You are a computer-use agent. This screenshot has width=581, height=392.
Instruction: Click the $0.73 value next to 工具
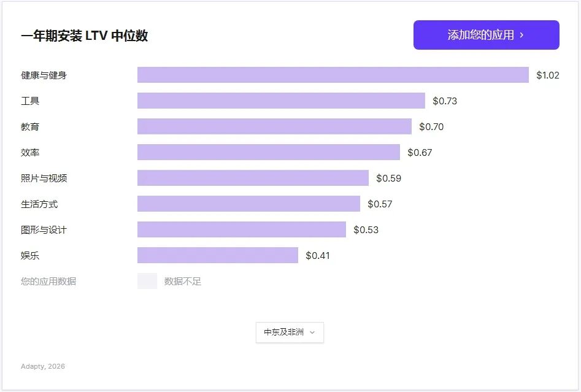tap(444, 101)
